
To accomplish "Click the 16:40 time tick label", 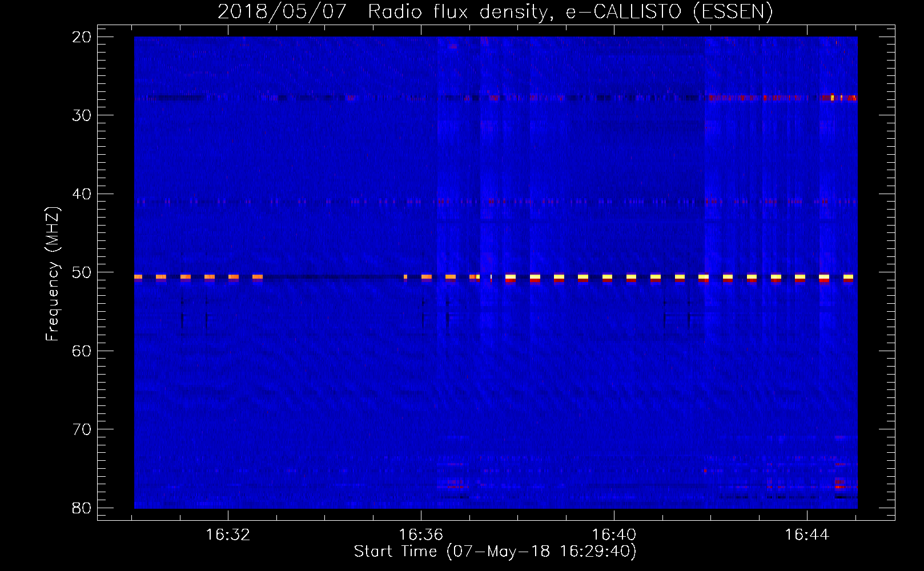I will click(x=614, y=535).
